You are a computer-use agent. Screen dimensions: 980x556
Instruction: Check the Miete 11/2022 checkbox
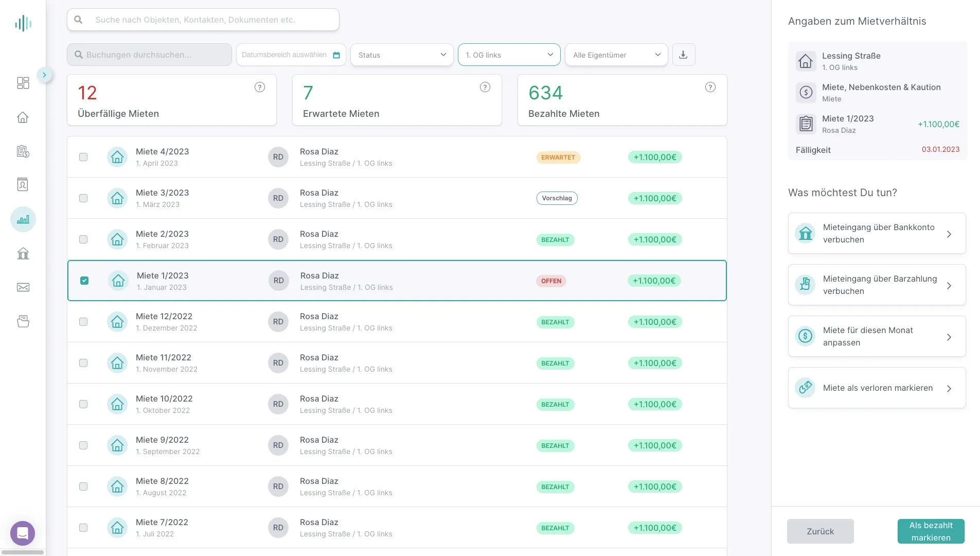pyautogui.click(x=83, y=363)
